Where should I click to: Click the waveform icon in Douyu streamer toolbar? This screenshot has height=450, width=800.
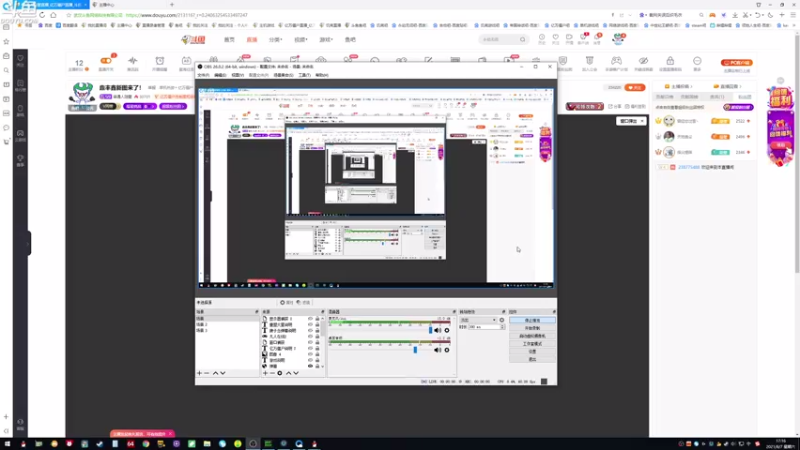tap(133, 61)
